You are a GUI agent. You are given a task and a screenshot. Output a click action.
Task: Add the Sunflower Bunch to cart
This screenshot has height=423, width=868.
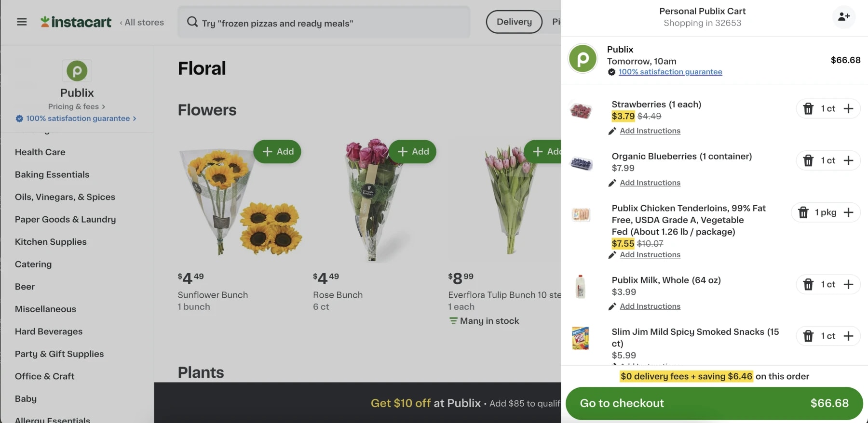278,151
